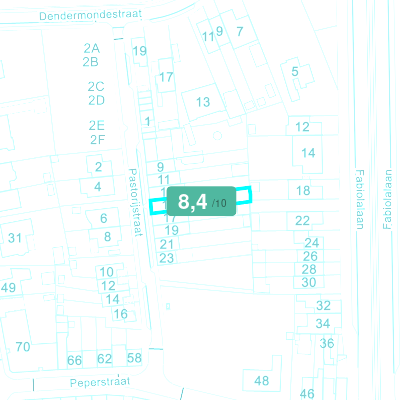Image resolution: width=400 pixels, height=400 pixels.
Task: Select building number 6
Action: click(104, 218)
